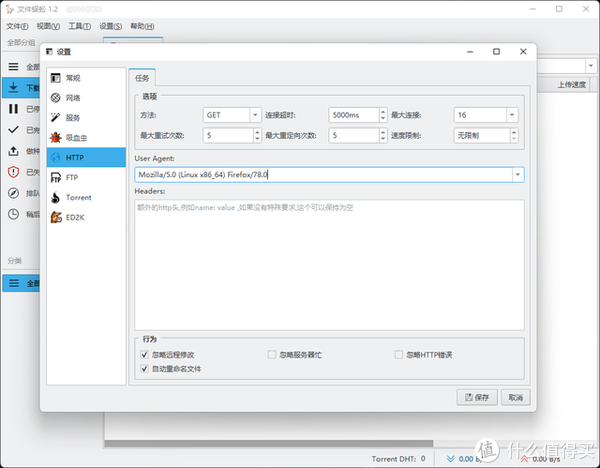
Task: Click the clock scheduled icon in main sidebar
Action: pyautogui.click(x=13, y=214)
